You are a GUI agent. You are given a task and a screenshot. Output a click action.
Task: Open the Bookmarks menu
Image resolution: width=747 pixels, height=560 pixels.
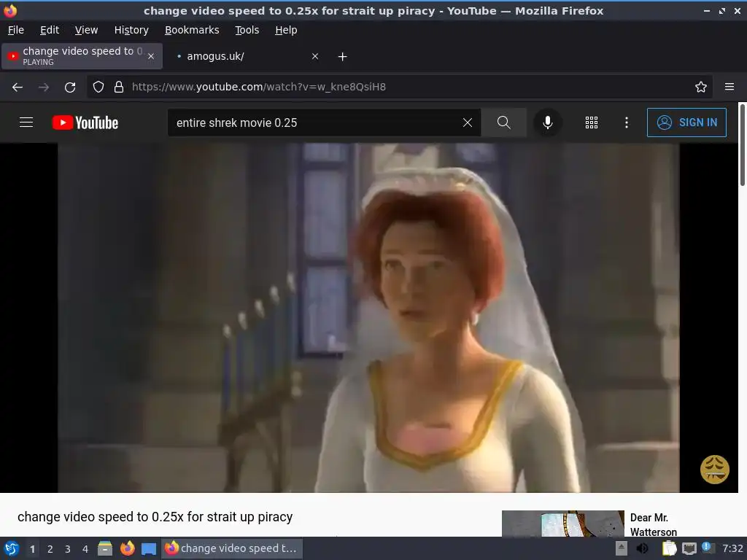(192, 30)
